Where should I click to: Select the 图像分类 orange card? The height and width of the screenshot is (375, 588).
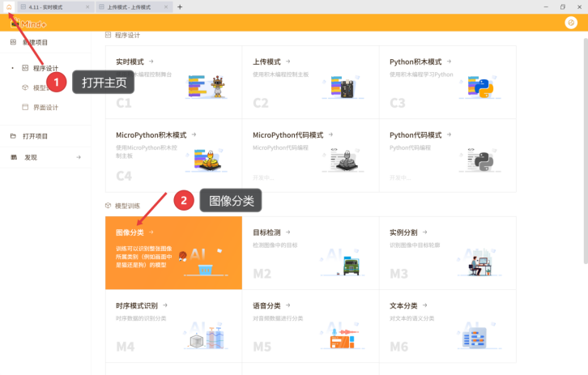pos(173,253)
